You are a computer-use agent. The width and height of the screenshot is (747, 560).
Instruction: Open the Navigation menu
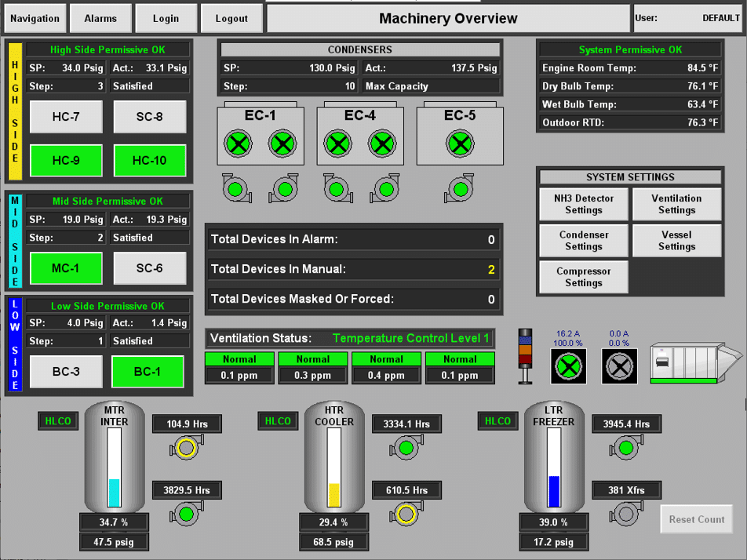[x=35, y=19]
